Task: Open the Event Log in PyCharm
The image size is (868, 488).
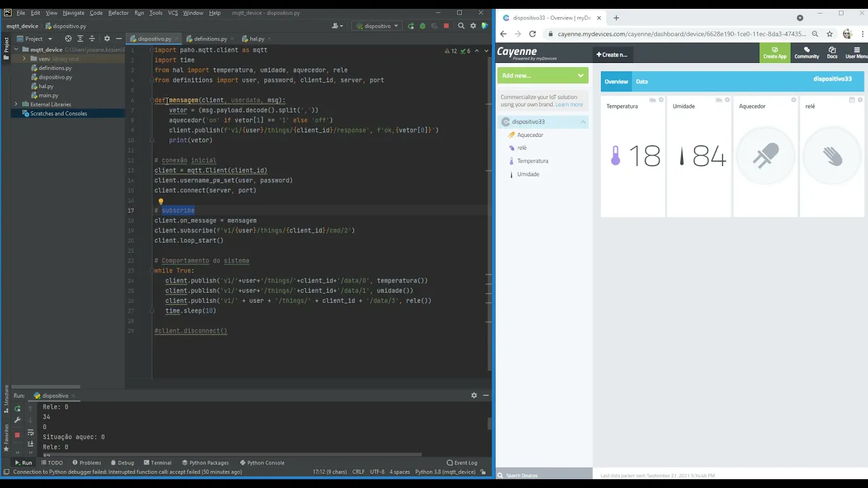Action: [461, 463]
